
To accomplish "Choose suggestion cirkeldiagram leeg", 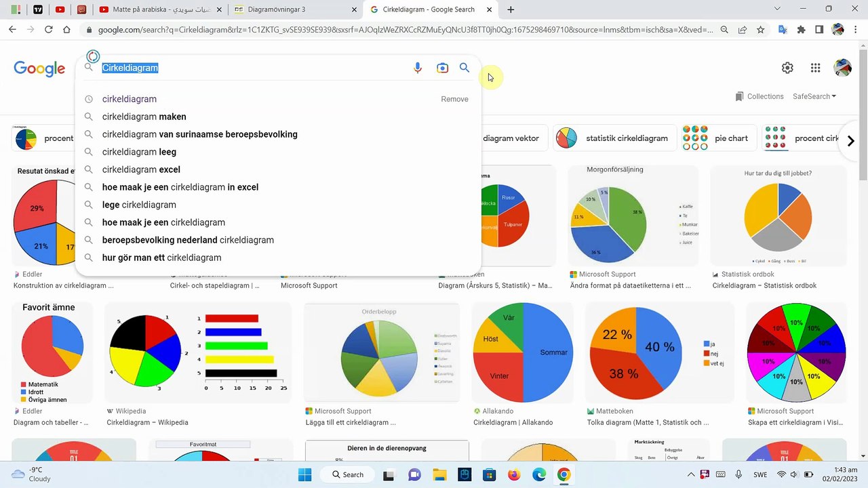I will click(278, 152).
